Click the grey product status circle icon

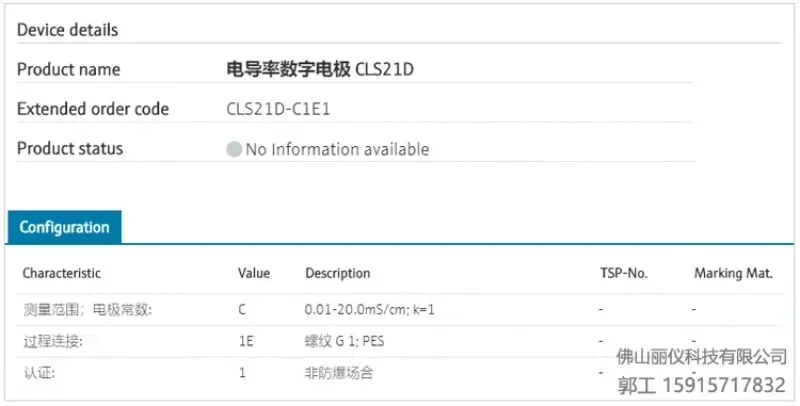pos(234,150)
